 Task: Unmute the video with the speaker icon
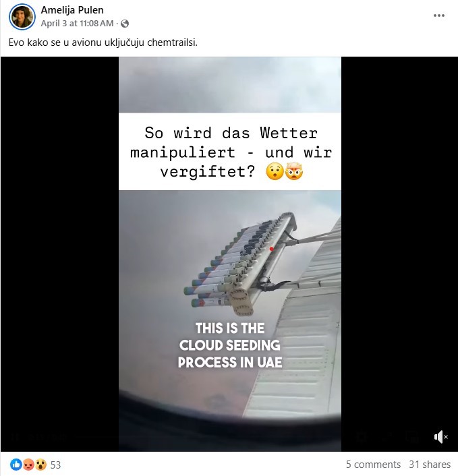[x=440, y=437]
